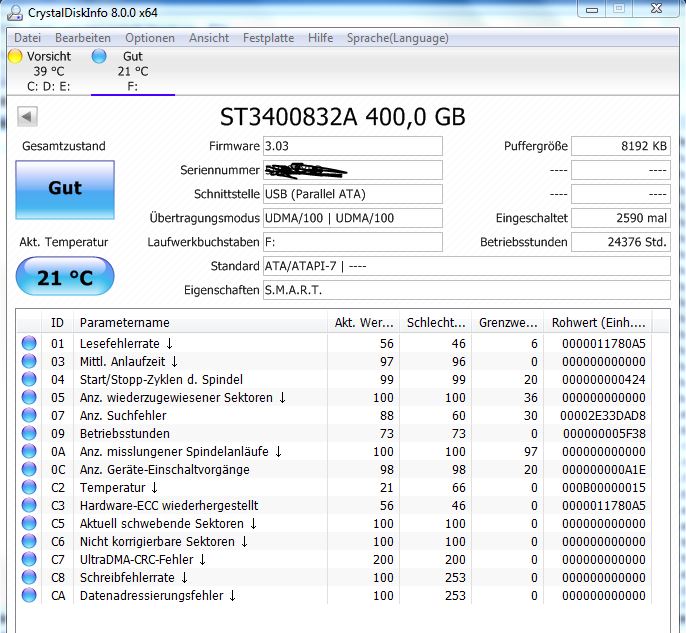Click the Gut overall health status button
The height and width of the screenshot is (633, 686).
pyautogui.click(x=65, y=189)
